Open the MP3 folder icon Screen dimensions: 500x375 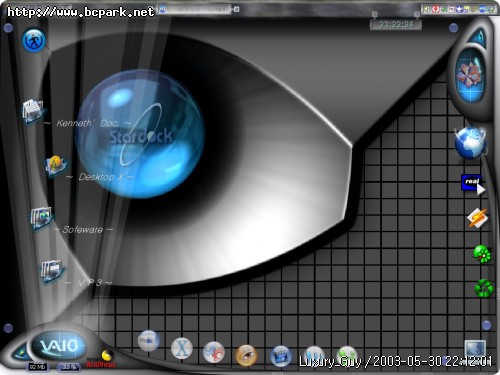51,270
